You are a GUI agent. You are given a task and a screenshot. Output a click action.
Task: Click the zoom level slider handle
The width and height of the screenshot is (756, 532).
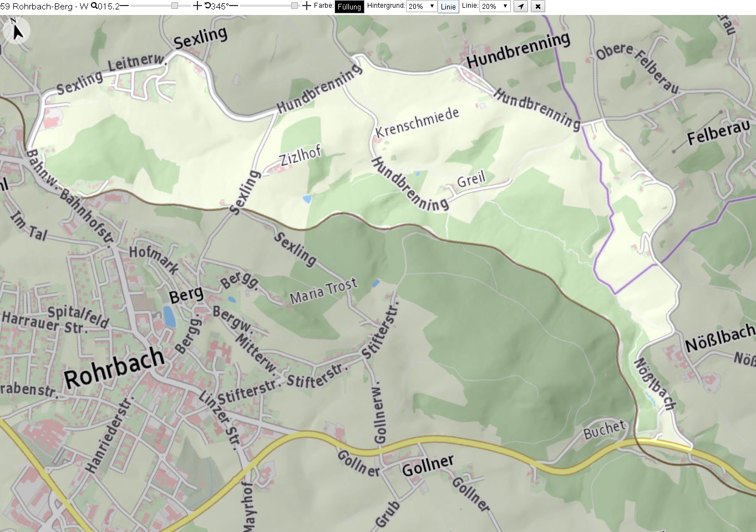pos(175,6)
